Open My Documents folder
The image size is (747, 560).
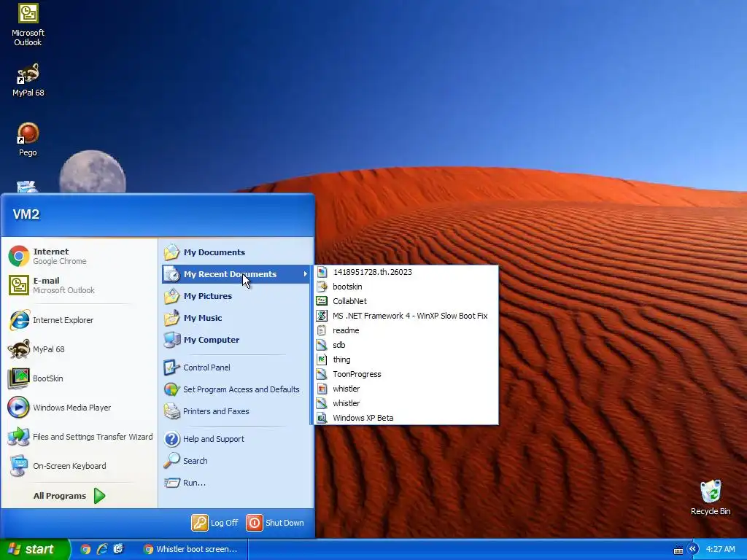[x=236, y=252]
